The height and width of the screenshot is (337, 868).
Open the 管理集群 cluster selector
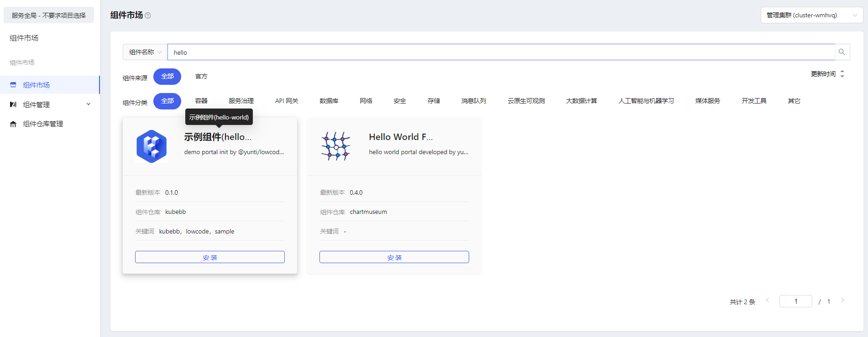pyautogui.click(x=812, y=15)
